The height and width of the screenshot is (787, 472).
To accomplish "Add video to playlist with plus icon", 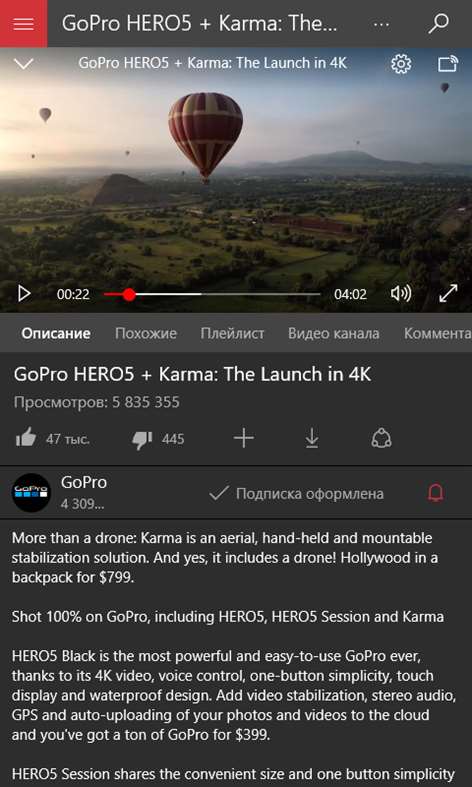I will (x=244, y=439).
